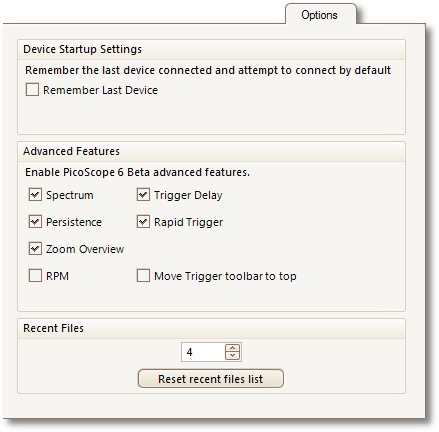
Task: Click the Reset recent files list button
Action: click(211, 378)
